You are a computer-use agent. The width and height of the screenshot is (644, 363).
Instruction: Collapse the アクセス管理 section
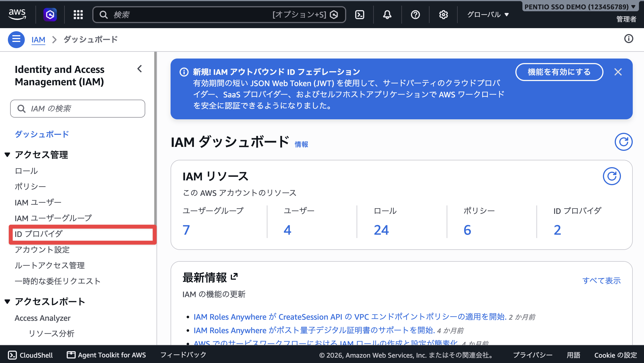point(8,154)
